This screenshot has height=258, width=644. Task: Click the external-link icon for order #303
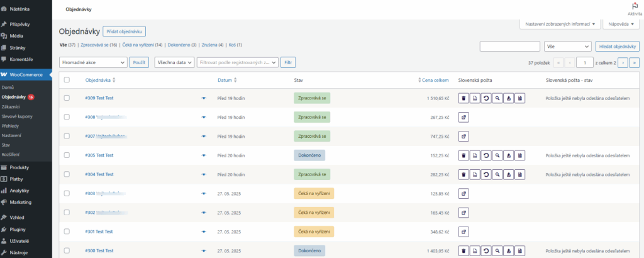click(464, 194)
